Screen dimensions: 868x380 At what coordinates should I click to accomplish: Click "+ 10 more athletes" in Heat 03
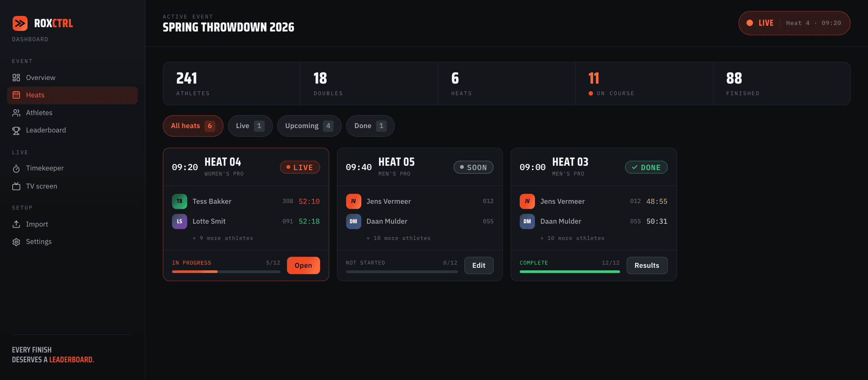573,238
